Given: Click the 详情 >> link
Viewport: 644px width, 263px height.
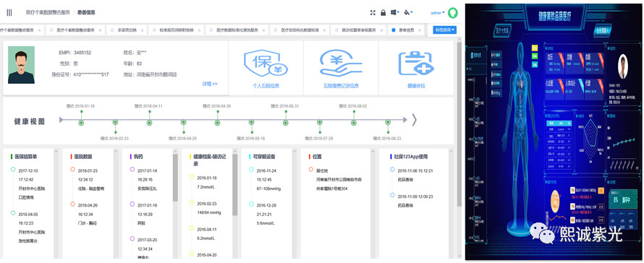Looking at the screenshot, I should tap(209, 84).
